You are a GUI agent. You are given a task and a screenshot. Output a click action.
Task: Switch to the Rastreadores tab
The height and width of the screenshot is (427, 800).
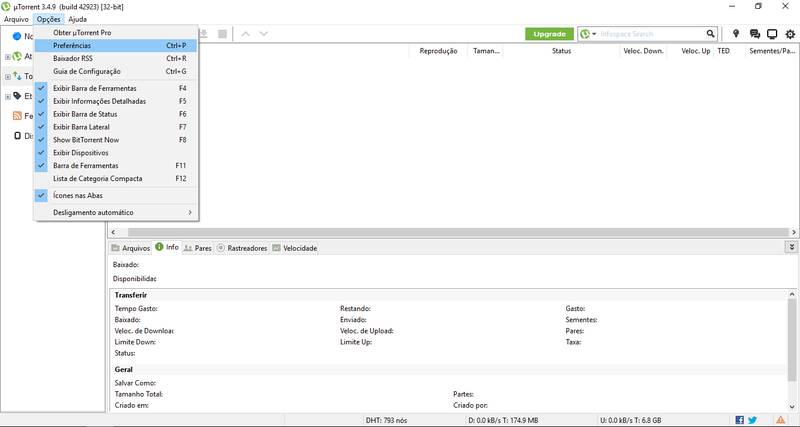pos(242,248)
